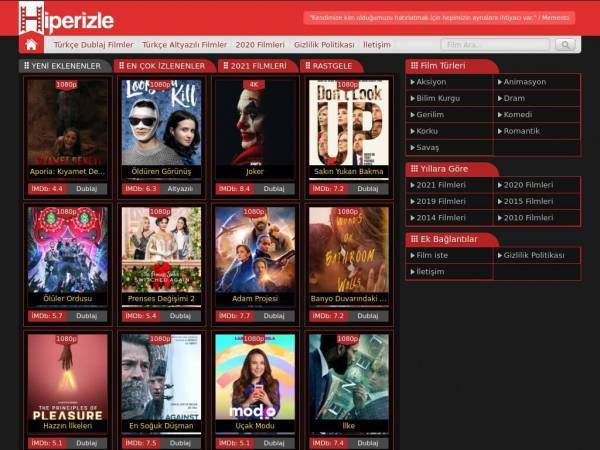Switch to Rastgele tab

pyautogui.click(x=329, y=66)
